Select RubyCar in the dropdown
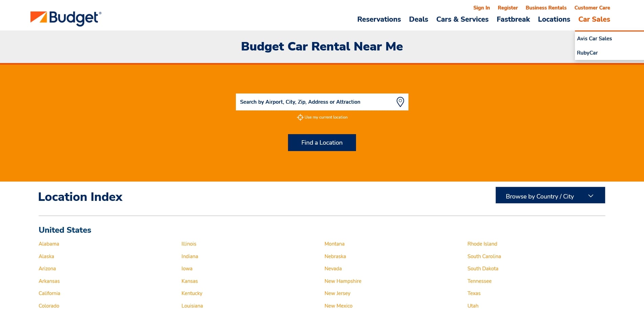 (587, 53)
